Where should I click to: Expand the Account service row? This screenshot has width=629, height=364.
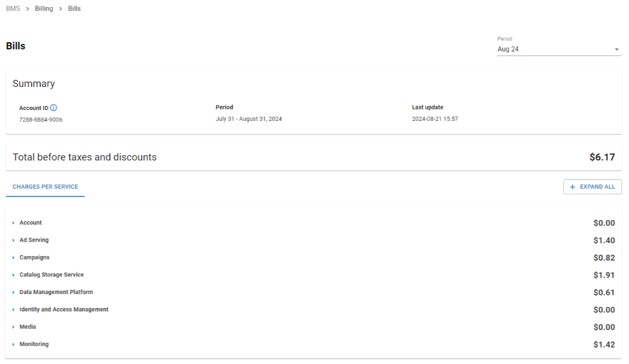click(30, 223)
